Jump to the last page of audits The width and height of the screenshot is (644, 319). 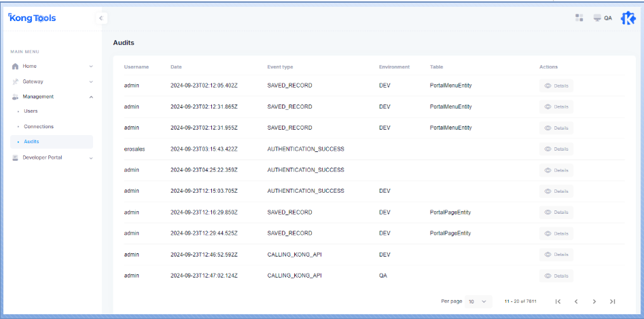[612, 301]
